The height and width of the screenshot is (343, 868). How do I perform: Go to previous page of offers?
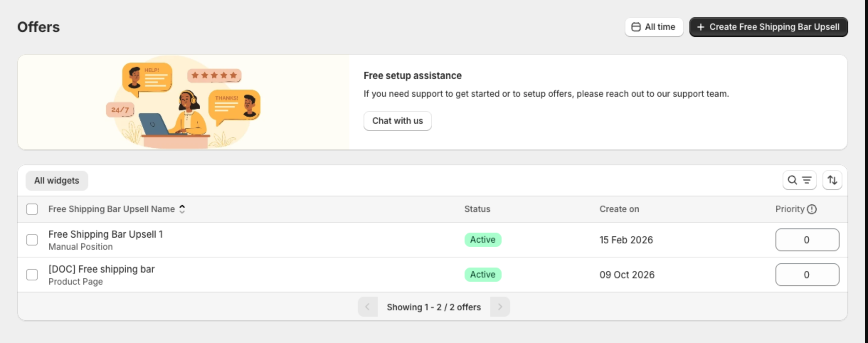[x=367, y=307]
